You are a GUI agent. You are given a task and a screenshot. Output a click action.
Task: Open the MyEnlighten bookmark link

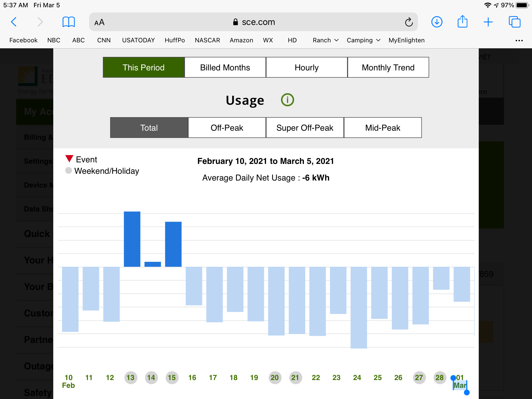click(x=406, y=40)
